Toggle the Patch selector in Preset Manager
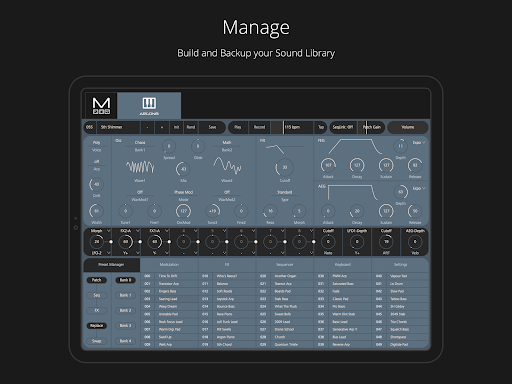The height and width of the screenshot is (384, 512). (97, 280)
